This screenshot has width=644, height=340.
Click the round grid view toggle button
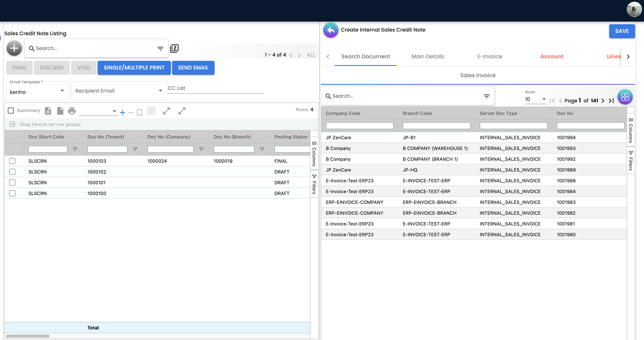click(x=625, y=97)
